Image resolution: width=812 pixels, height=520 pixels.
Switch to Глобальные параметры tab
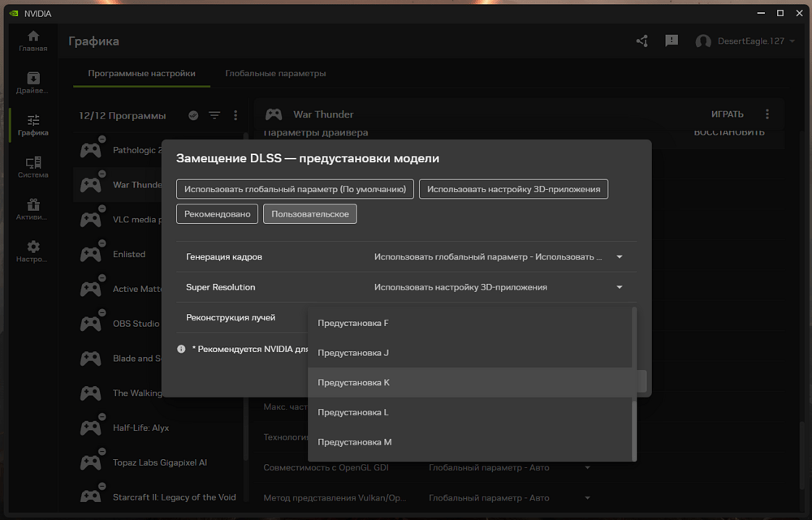click(x=275, y=74)
